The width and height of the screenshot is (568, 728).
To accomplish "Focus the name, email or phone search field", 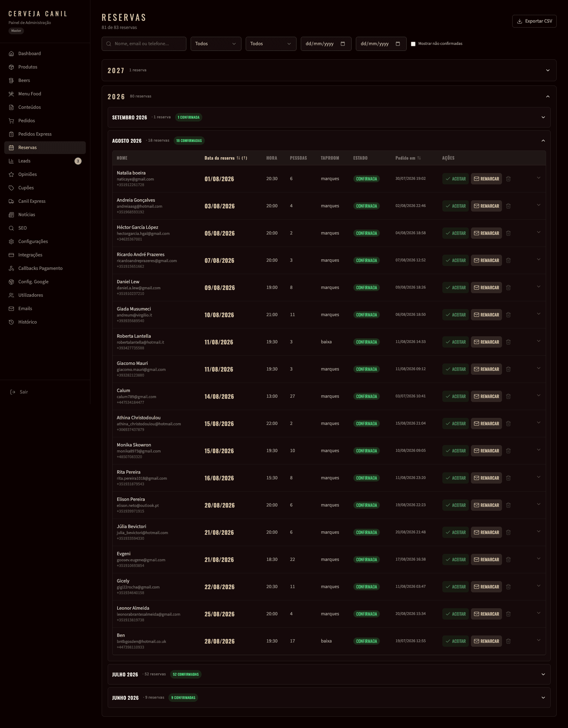I will [144, 44].
